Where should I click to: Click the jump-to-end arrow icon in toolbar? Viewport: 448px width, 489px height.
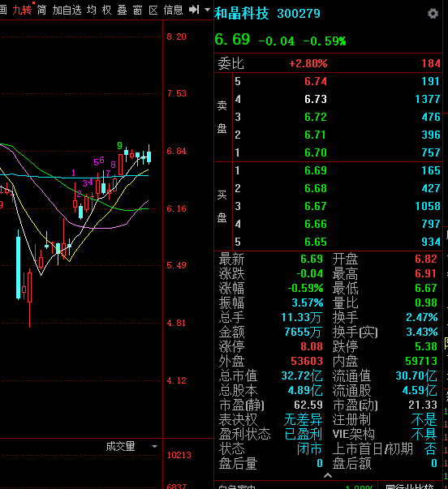(x=194, y=10)
